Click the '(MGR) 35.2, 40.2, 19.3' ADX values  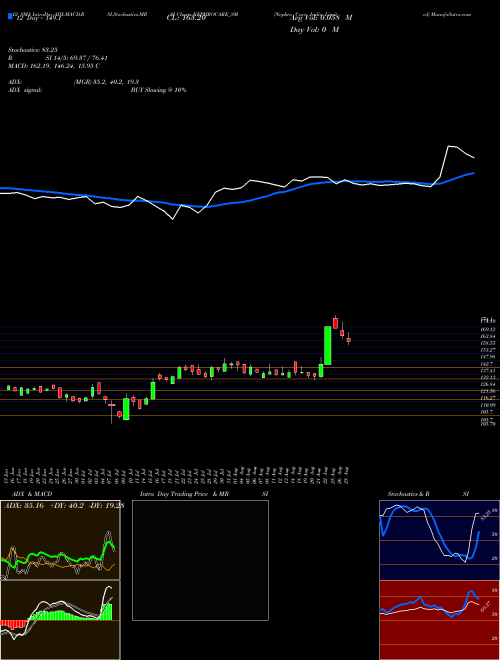coord(106,82)
